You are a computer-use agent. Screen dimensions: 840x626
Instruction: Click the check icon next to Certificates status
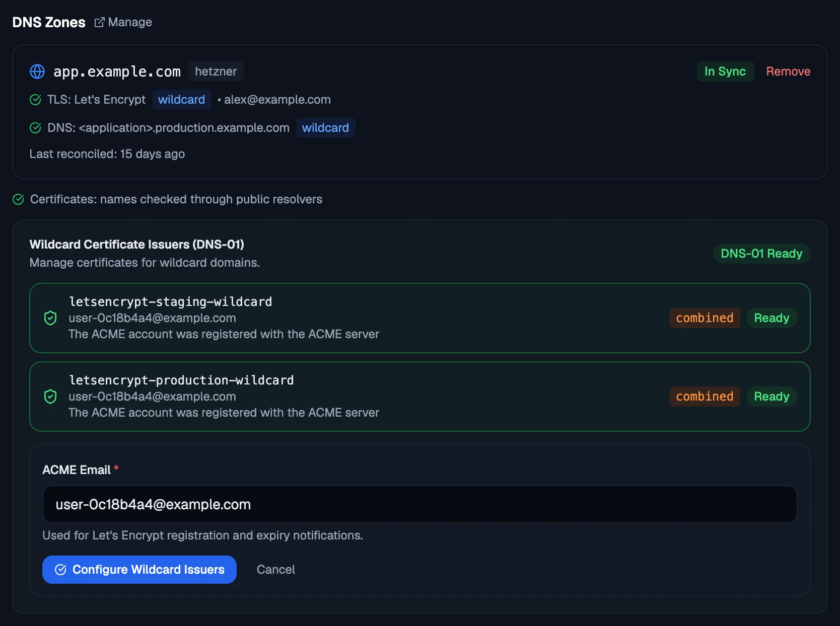pyautogui.click(x=18, y=199)
